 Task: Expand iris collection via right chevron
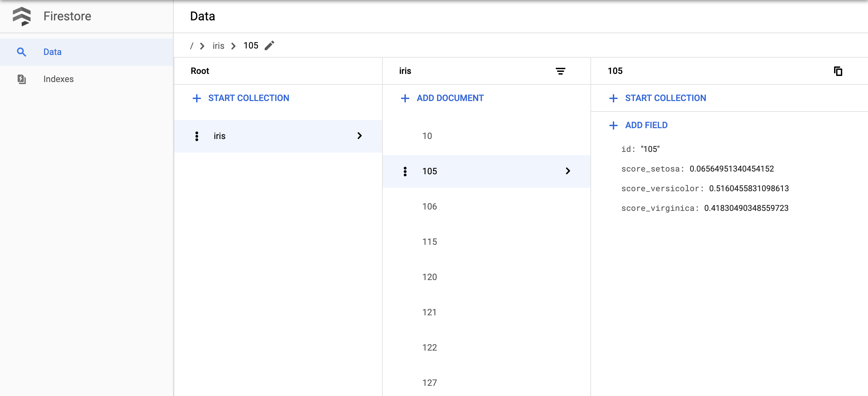point(360,136)
